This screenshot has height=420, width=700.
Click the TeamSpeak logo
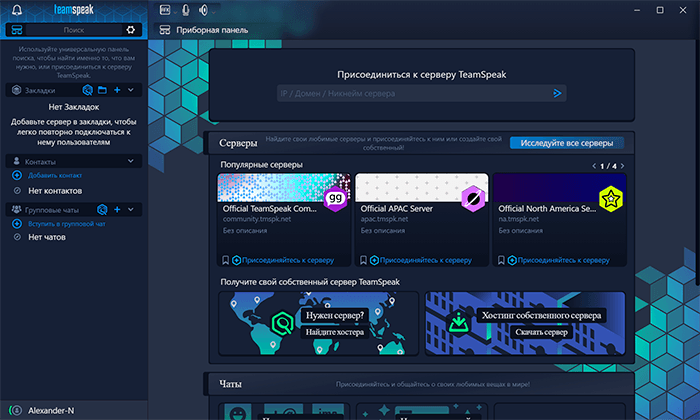point(74,9)
